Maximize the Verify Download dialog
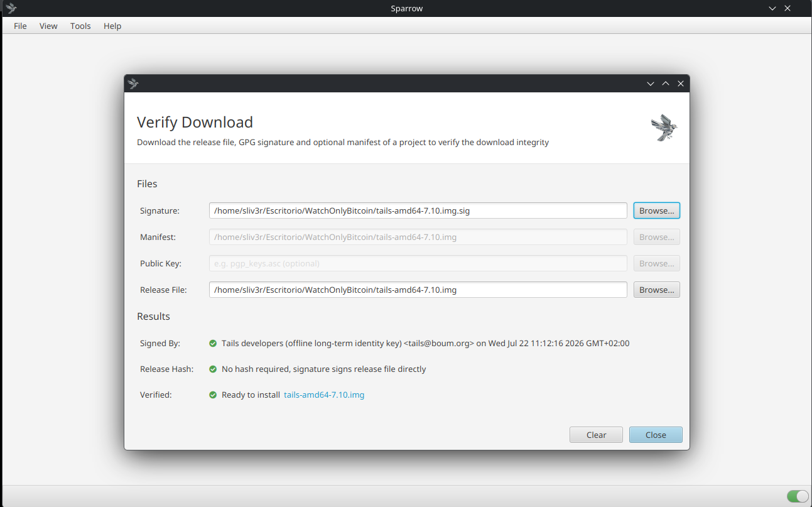This screenshot has width=812, height=507. pyautogui.click(x=666, y=84)
